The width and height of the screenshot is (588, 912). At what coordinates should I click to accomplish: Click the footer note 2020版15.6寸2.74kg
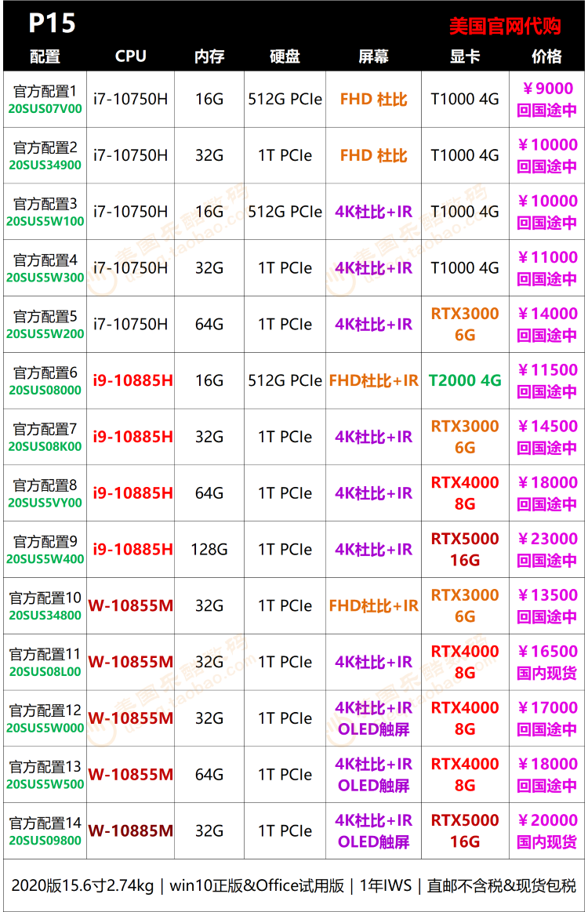pyautogui.click(x=82, y=886)
